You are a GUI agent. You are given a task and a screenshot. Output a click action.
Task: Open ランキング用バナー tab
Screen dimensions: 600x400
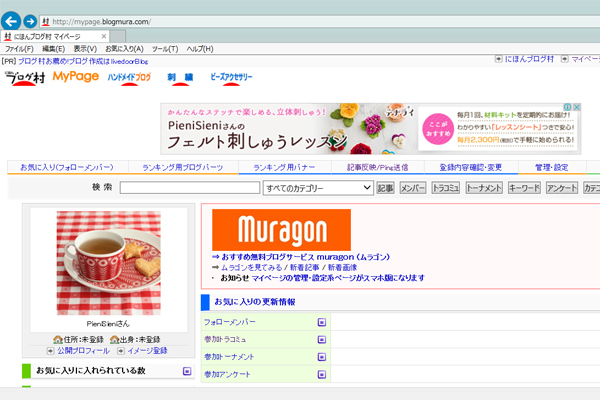[x=284, y=167]
